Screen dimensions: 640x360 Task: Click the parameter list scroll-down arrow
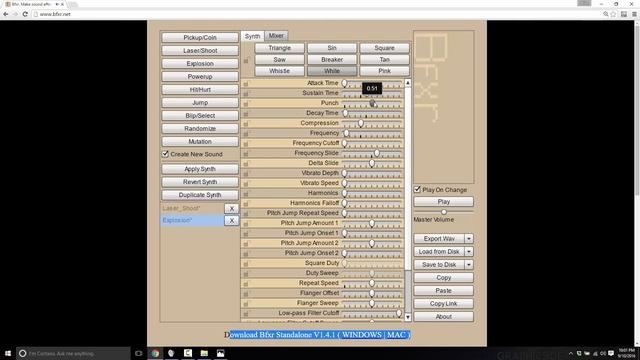[408, 317]
